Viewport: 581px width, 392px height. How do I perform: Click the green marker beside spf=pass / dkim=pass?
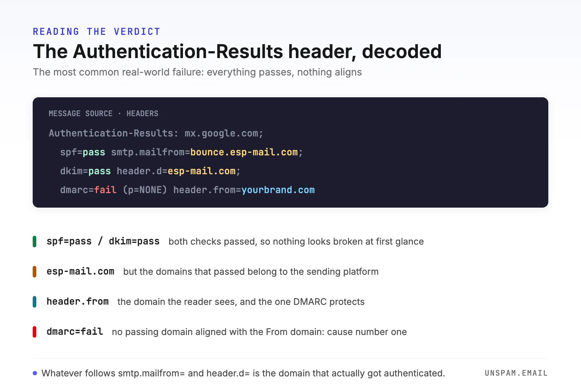(x=34, y=241)
